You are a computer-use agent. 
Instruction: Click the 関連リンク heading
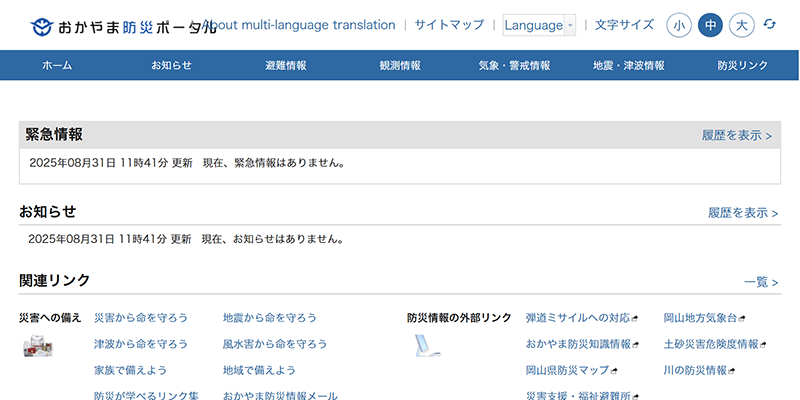pos(55,280)
